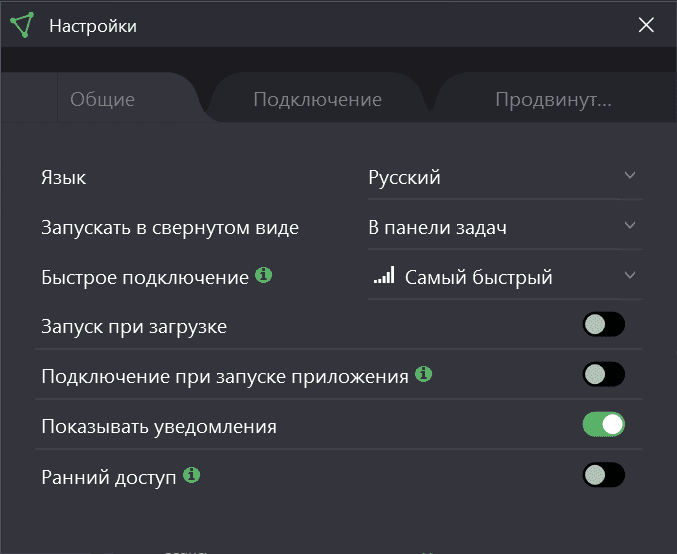Click info icon next to 'Подключение при запуске приложения'

[423, 374]
